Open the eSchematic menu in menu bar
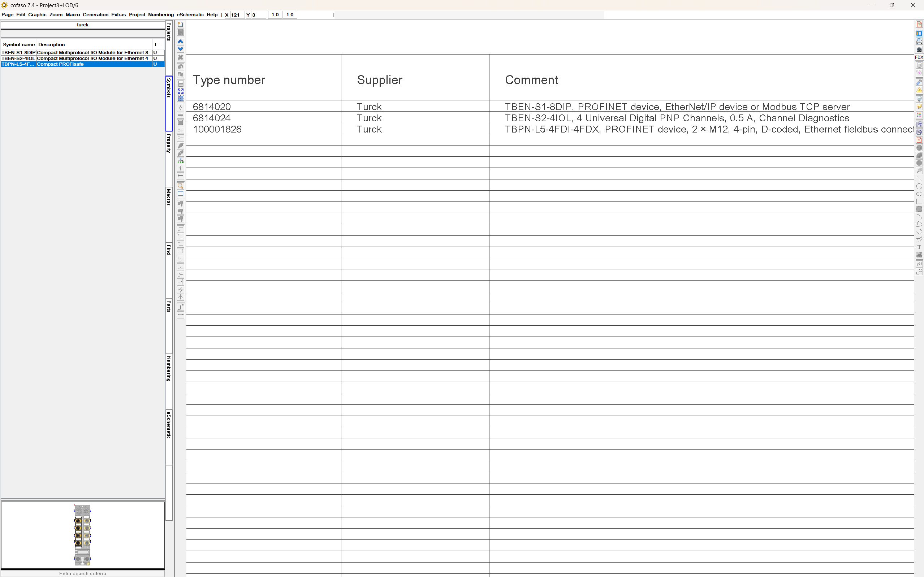The height and width of the screenshot is (577, 924). [190, 14]
